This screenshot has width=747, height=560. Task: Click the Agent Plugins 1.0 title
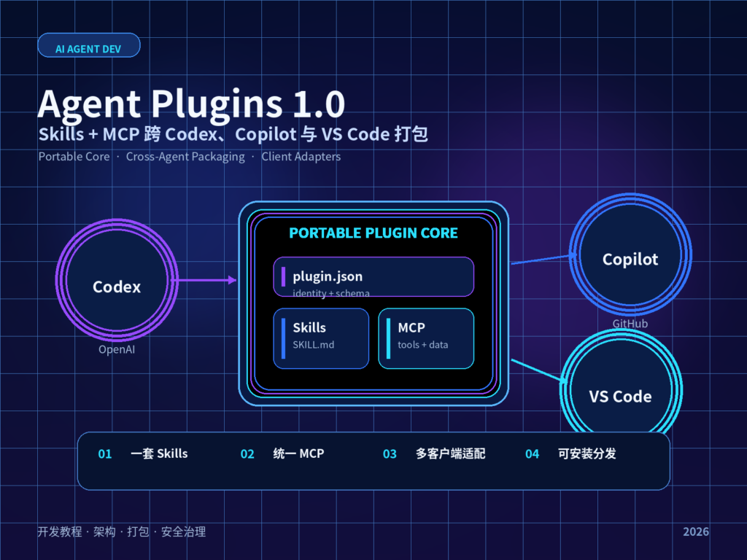[x=191, y=104]
